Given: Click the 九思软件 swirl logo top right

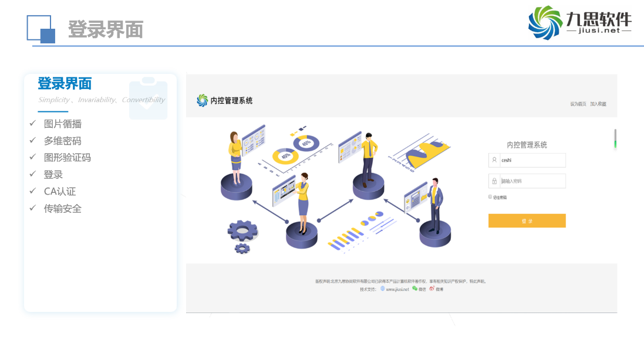Looking at the screenshot, I should coord(545,23).
